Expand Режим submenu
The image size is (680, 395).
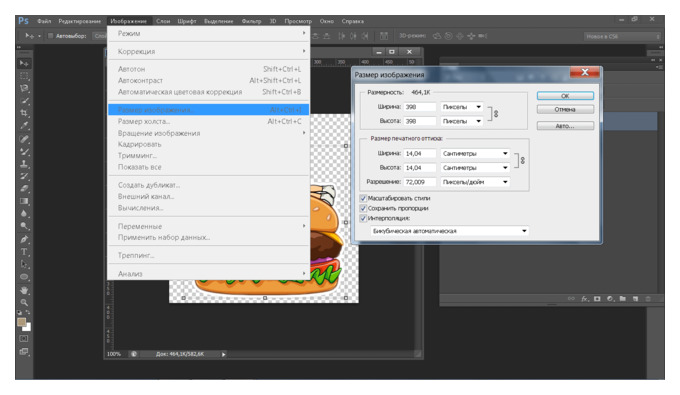209,33
